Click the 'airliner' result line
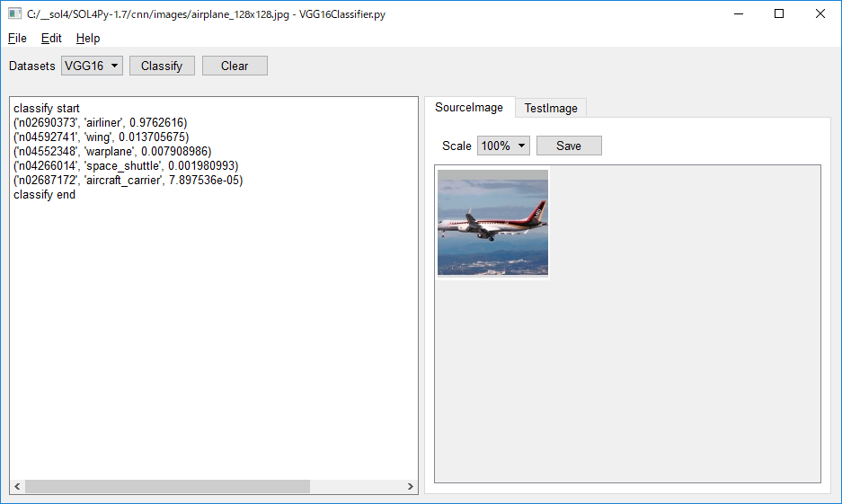 pos(101,123)
